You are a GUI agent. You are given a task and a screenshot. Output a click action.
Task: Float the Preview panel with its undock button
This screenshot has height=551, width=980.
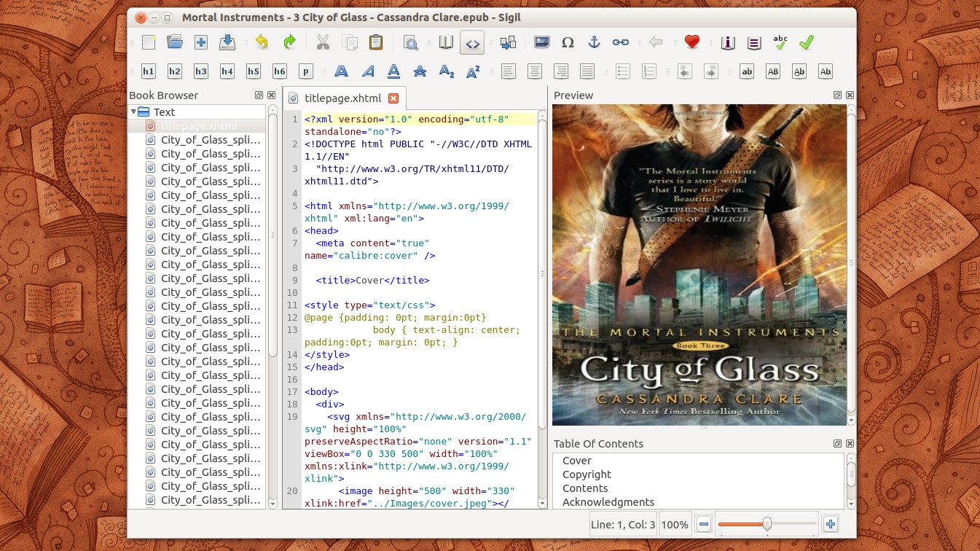pyautogui.click(x=838, y=95)
